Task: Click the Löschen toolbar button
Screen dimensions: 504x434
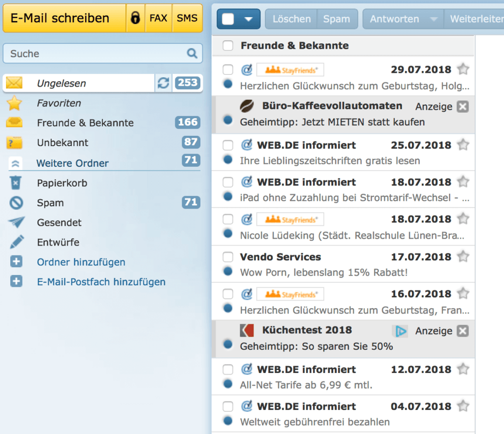Action: pos(291,19)
